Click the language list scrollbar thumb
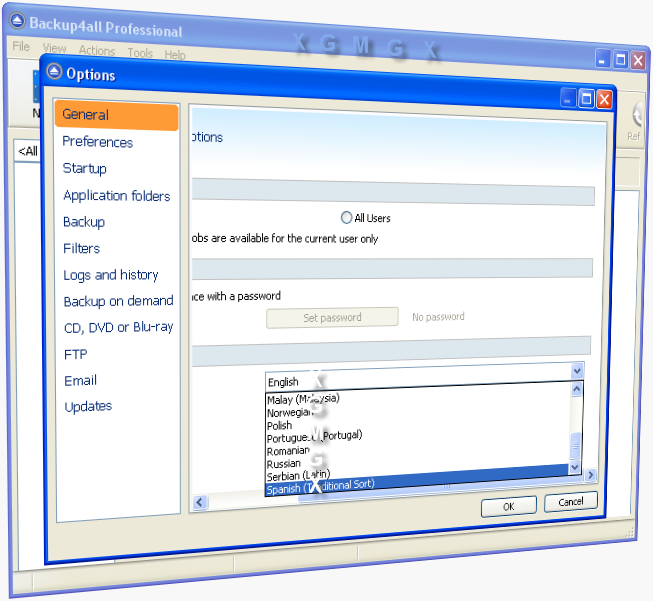The height and width of the screenshot is (601, 653). 576,445
